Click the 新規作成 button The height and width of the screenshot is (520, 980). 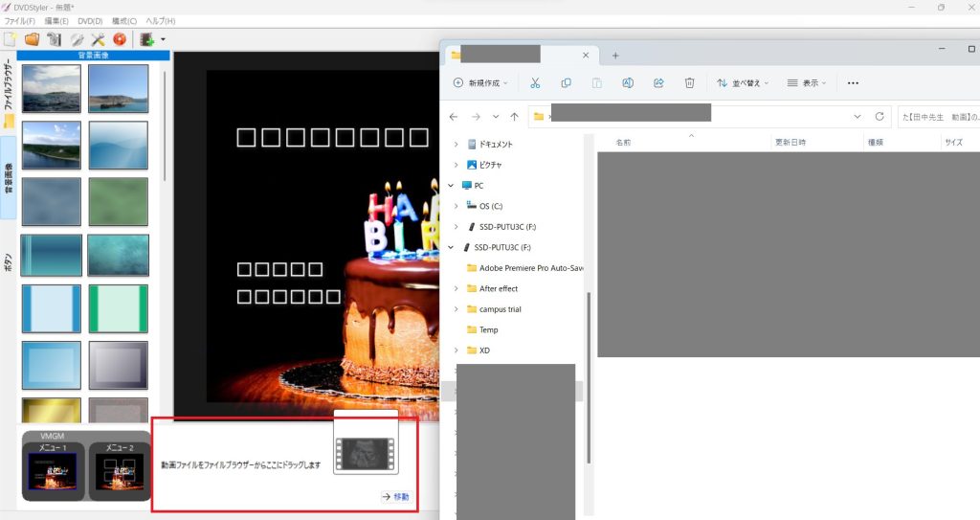coord(481,83)
